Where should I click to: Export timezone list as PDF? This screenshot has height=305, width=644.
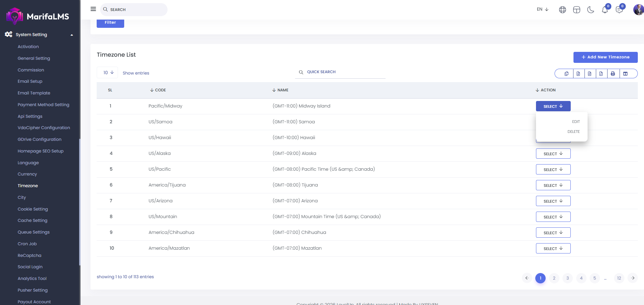(x=601, y=74)
